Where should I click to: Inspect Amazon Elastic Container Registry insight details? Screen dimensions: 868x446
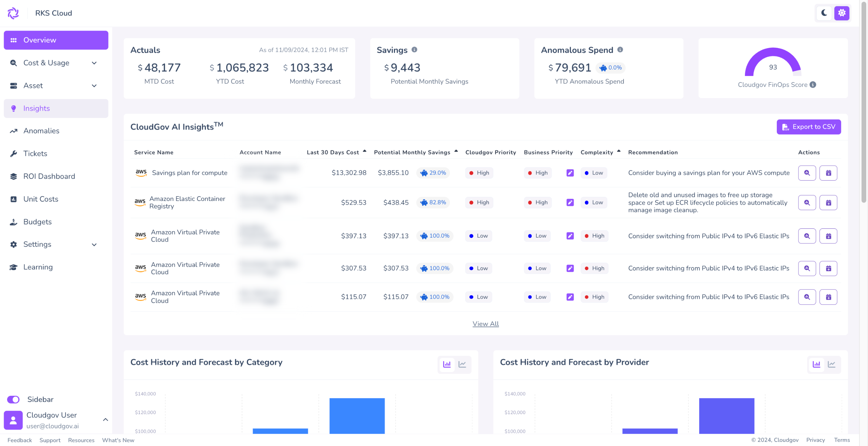(807, 203)
